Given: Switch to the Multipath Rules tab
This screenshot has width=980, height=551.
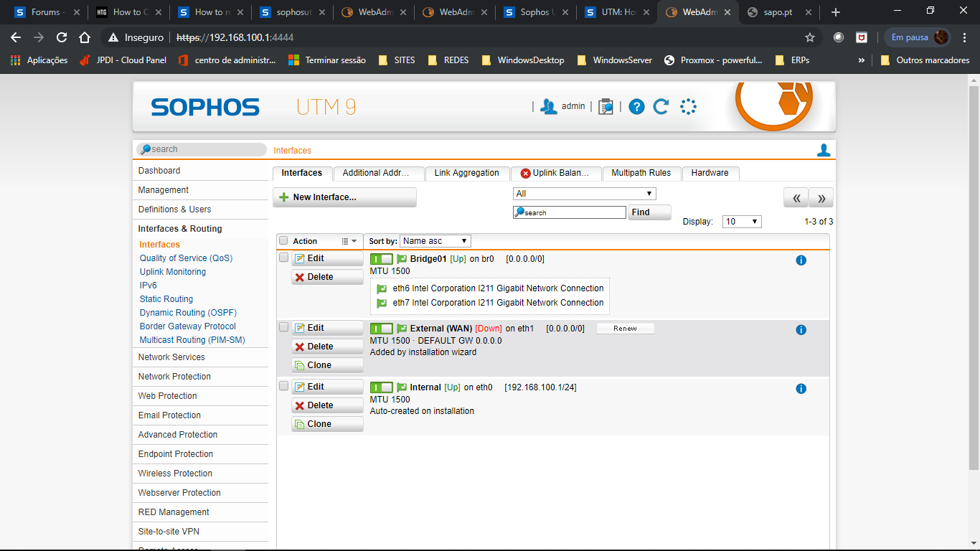Looking at the screenshot, I should (641, 173).
